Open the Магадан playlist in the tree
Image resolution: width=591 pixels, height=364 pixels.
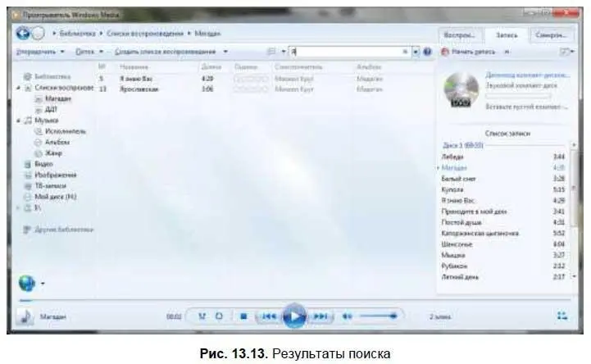[x=58, y=98]
